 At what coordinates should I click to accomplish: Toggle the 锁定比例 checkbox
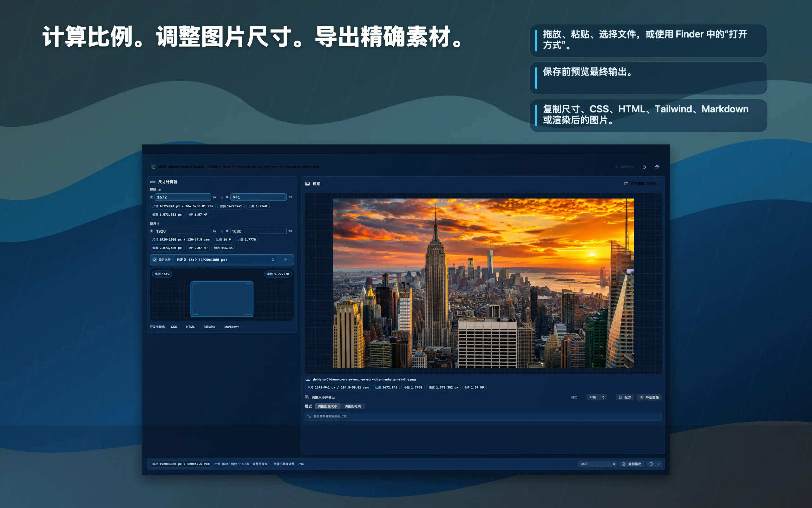pyautogui.click(x=155, y=260)
